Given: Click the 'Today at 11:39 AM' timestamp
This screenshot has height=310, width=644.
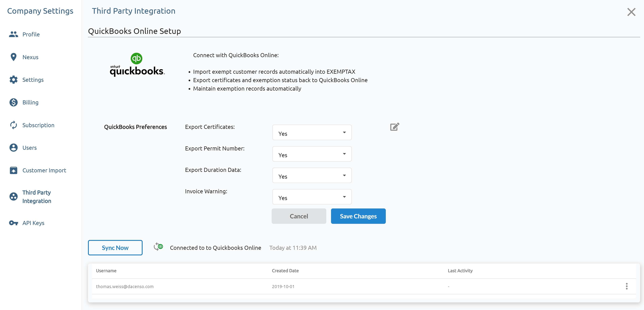Looking at the screenshot, I should click(x=293, y=248).
